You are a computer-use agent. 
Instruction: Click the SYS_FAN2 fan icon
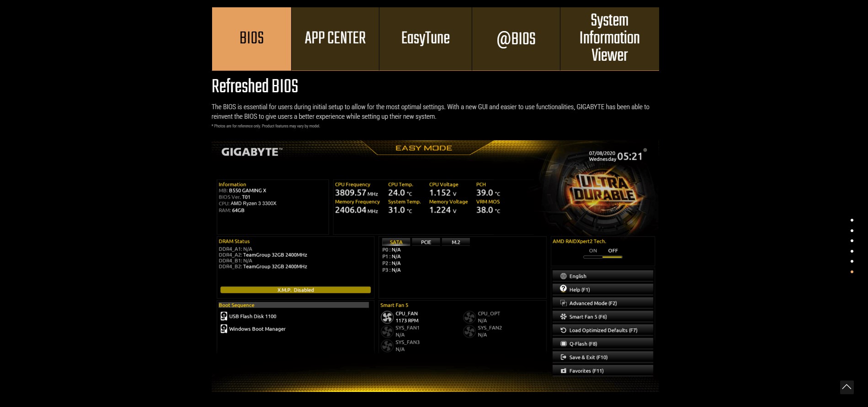point(469,331)
